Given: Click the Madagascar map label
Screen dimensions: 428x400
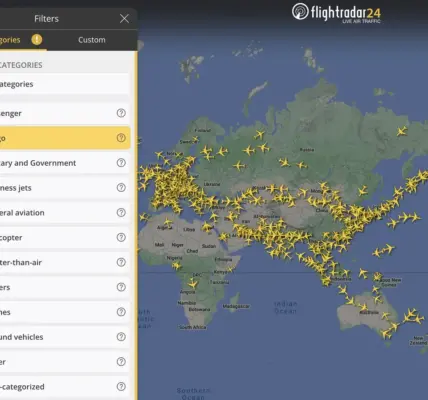Looking at the screenshot, I should [x=236, y=306].
